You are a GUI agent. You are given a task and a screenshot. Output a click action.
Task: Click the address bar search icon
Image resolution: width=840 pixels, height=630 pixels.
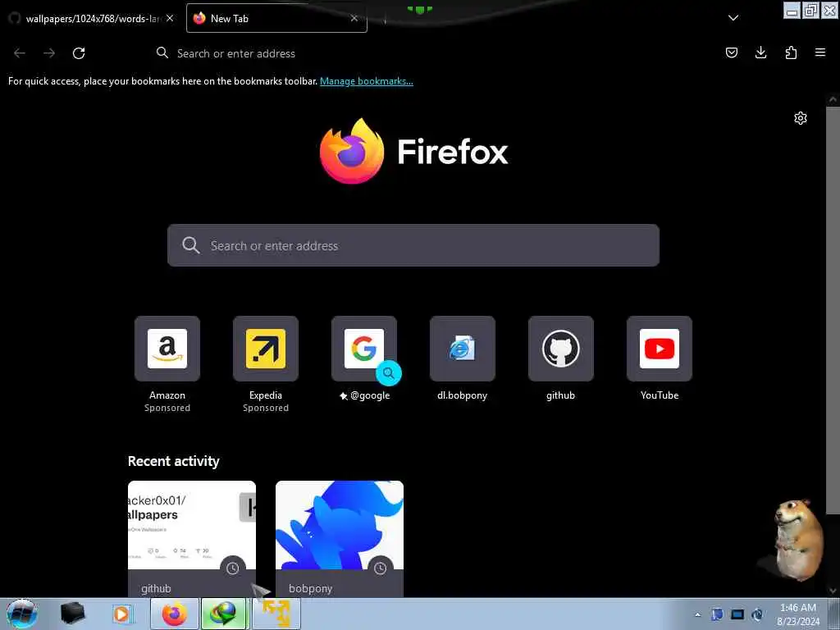(162, 52)
